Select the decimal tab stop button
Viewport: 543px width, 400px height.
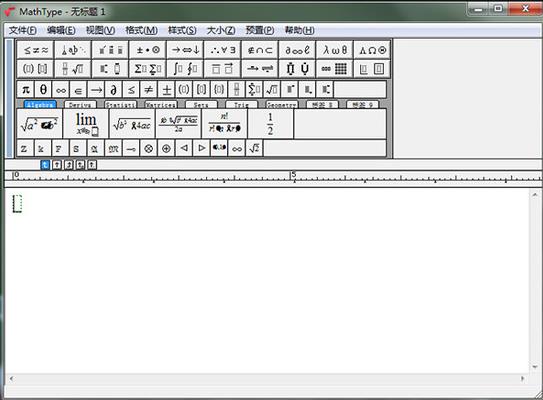(80, 165)
